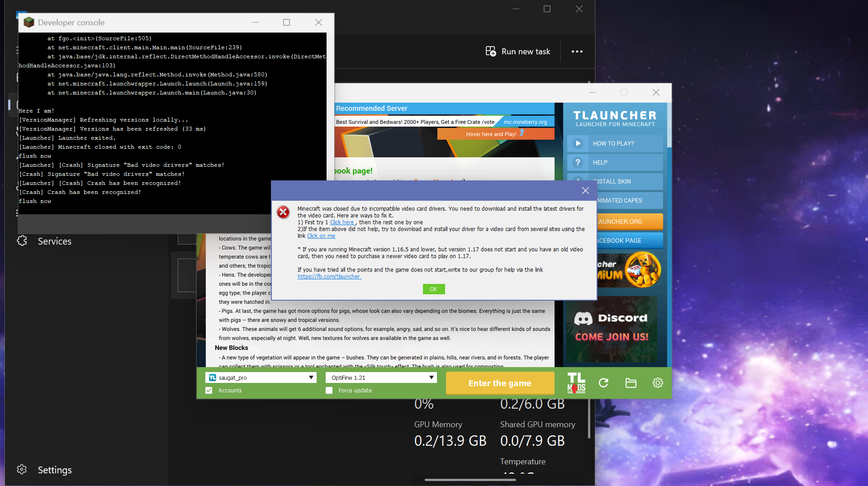
Task: Click the play icon beside How To Play
Action: [578, 143]
